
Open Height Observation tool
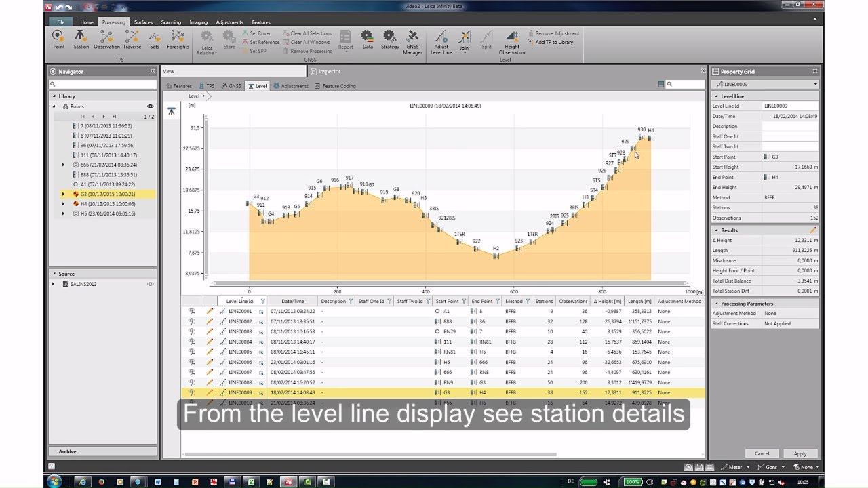[x=512, y=41]
